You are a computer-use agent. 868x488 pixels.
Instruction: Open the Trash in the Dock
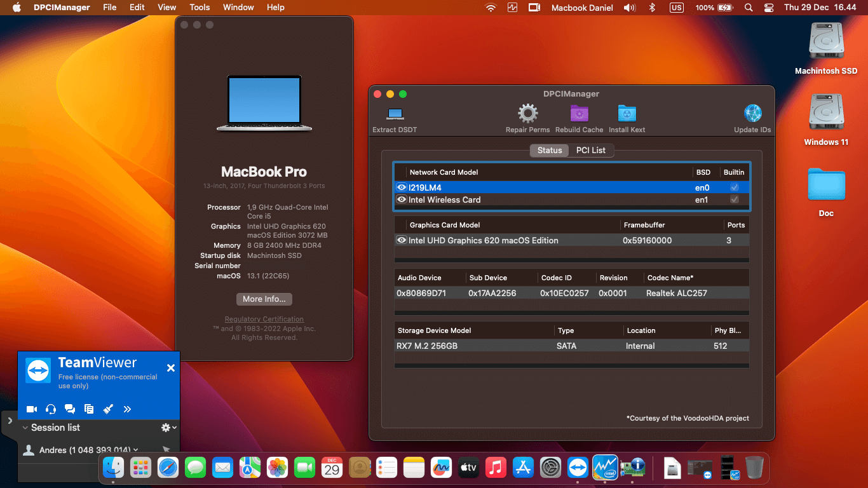pos(754,468)
